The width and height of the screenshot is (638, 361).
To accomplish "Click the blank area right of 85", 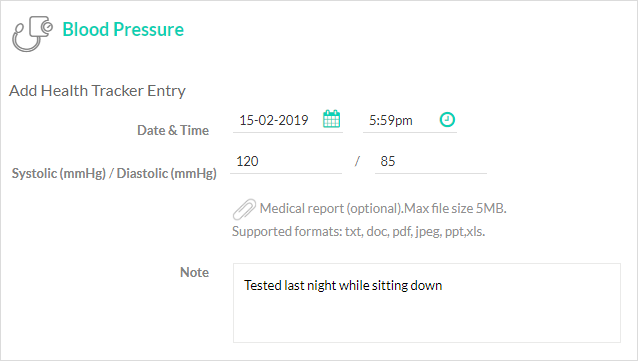I will [x=441, y=161].
